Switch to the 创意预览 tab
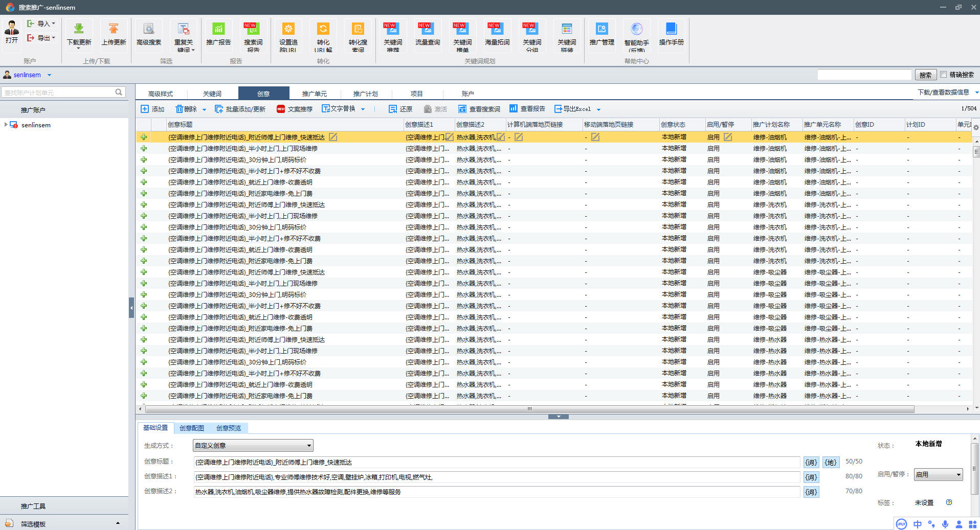This screenshot has height=530, width=980. click(228, 428)
